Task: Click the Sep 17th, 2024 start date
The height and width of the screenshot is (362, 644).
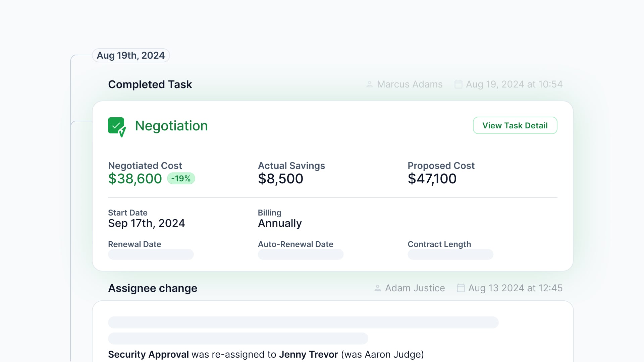Action: click(x=146, y=223)
